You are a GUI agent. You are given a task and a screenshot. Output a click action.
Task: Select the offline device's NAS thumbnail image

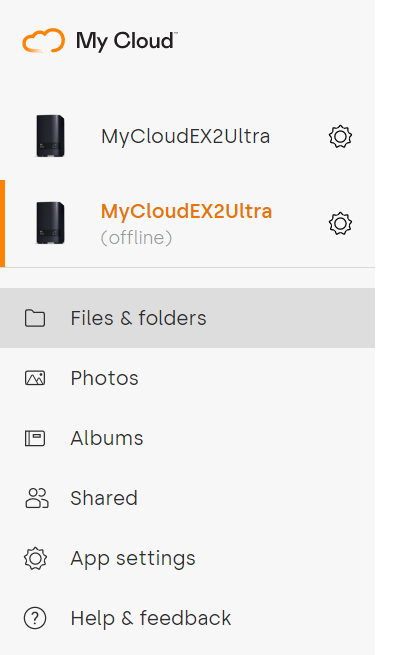pyautogui.click(x=51, y=223)
